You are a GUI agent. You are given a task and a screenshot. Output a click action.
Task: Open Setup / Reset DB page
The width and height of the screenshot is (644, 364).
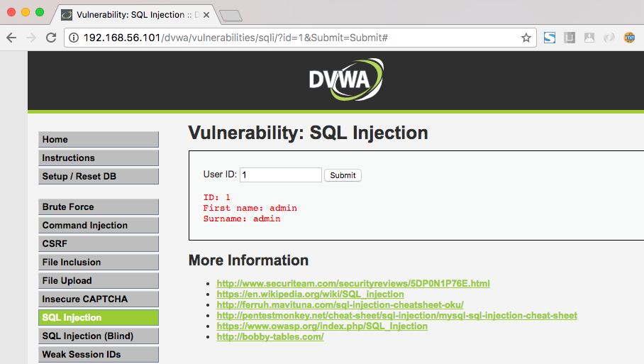click(x=99, y=177)
